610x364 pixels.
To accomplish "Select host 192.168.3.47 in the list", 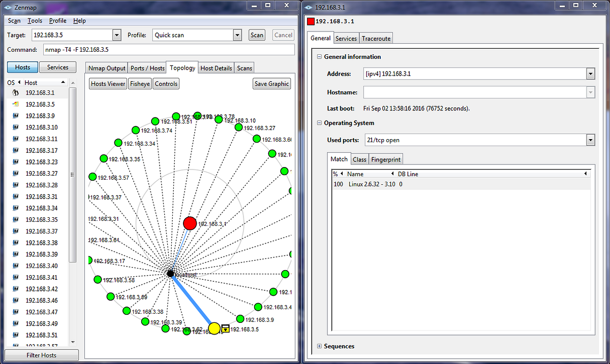I will pos(37,312).
